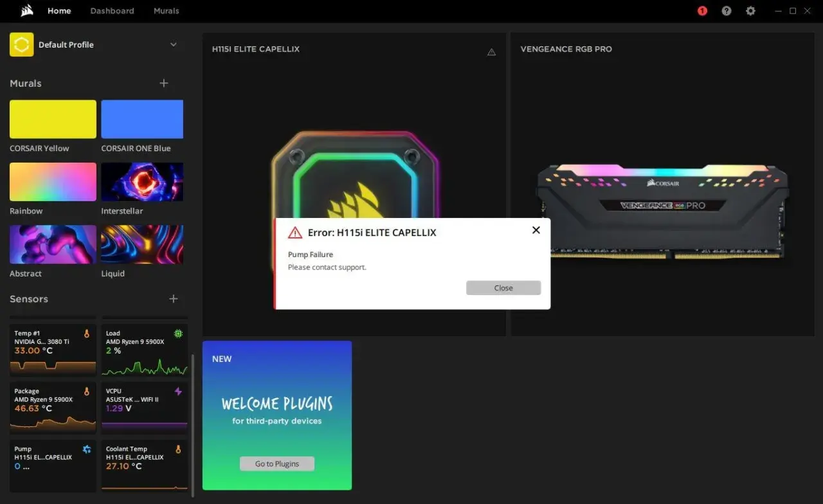
Task: Click the Pump Failure message text
Action: (x=311, y=255)
